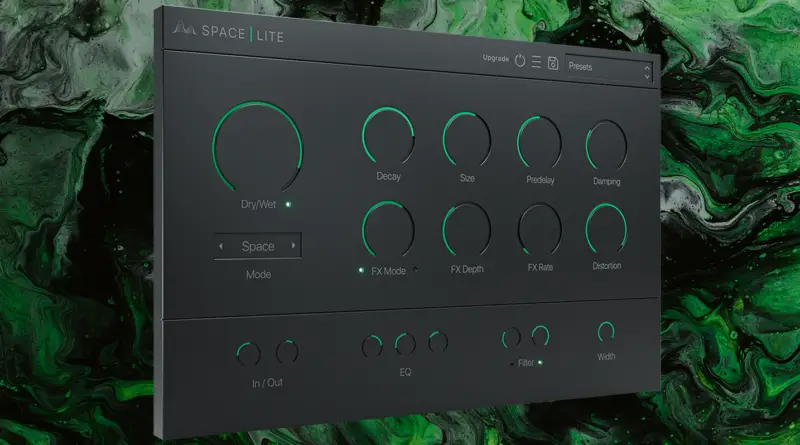Screen dimensions: 800x445
Task: Click the Width knob
Action: coord(606,332)
